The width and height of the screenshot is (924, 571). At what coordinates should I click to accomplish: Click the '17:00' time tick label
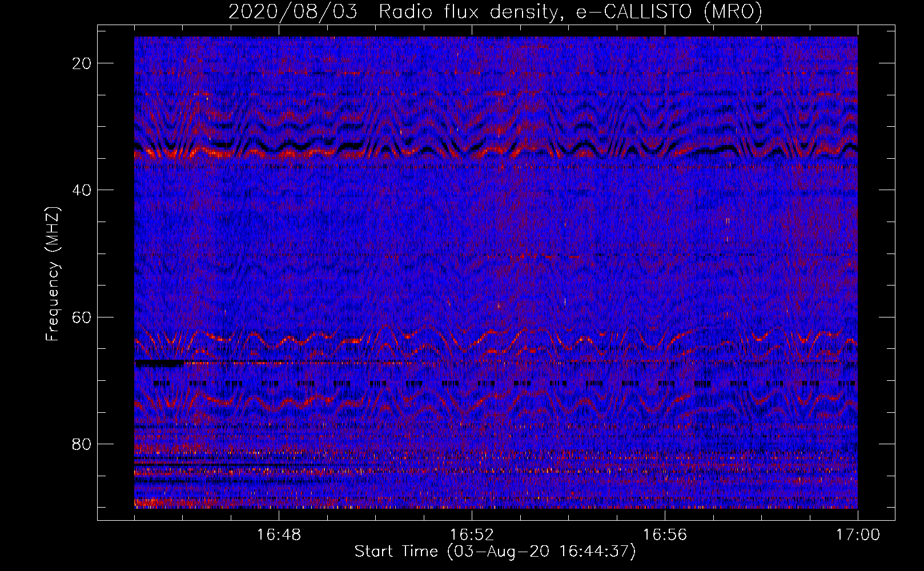(x=858, y=534)
